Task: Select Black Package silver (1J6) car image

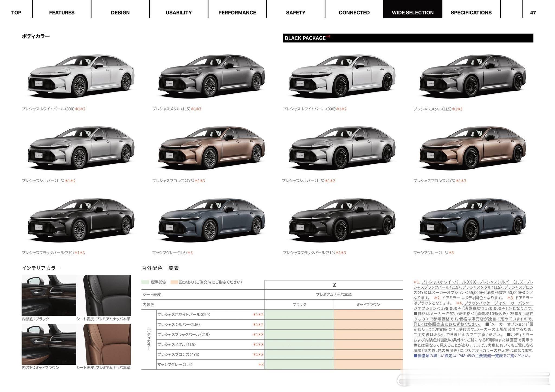Action: tap(342, 148)
